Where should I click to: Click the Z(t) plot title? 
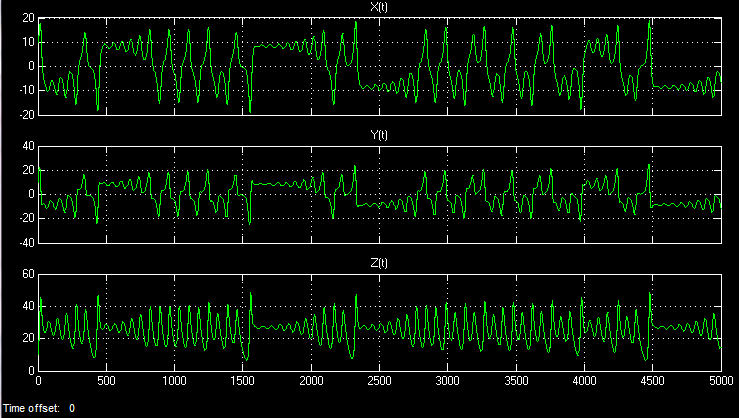[x=379, y=263]
